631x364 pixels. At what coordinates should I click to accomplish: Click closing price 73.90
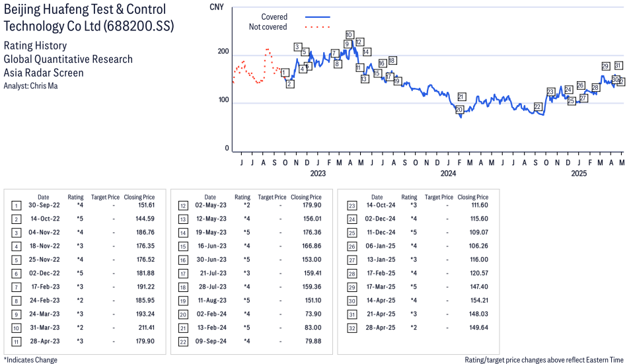[313, 314]
